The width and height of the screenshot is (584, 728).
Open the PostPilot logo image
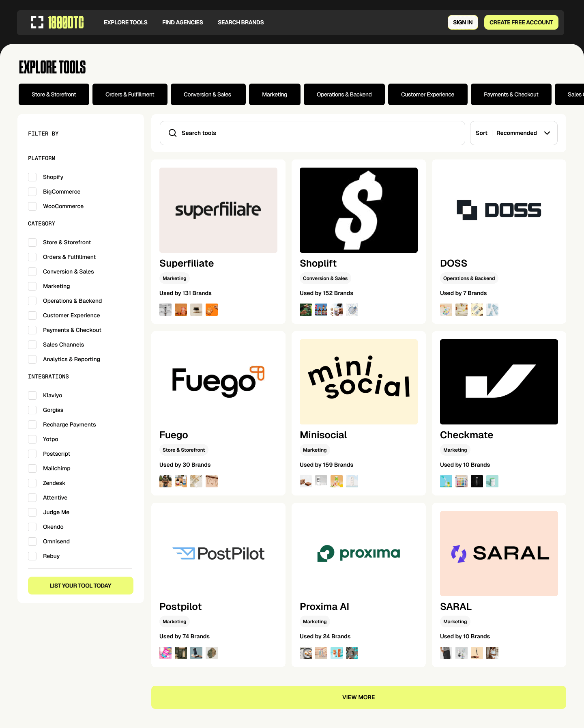tap(218, 554)
